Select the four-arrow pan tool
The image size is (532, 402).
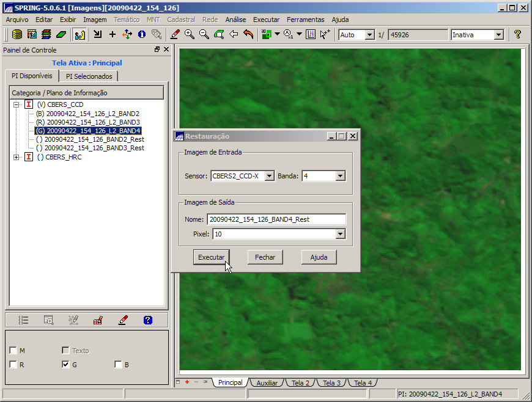pyautogui.click(x=127, y=35)
